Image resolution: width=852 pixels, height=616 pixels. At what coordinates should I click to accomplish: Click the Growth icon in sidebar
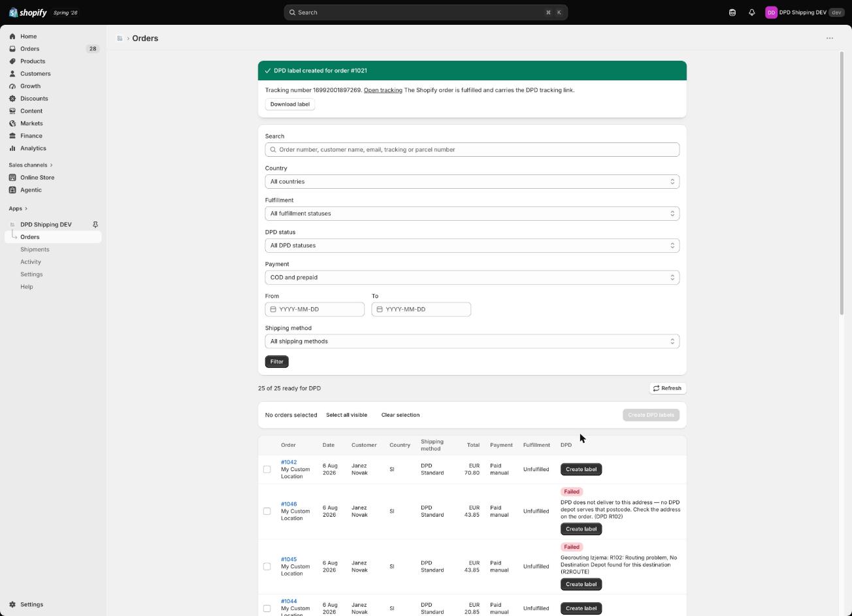[12, 86]
